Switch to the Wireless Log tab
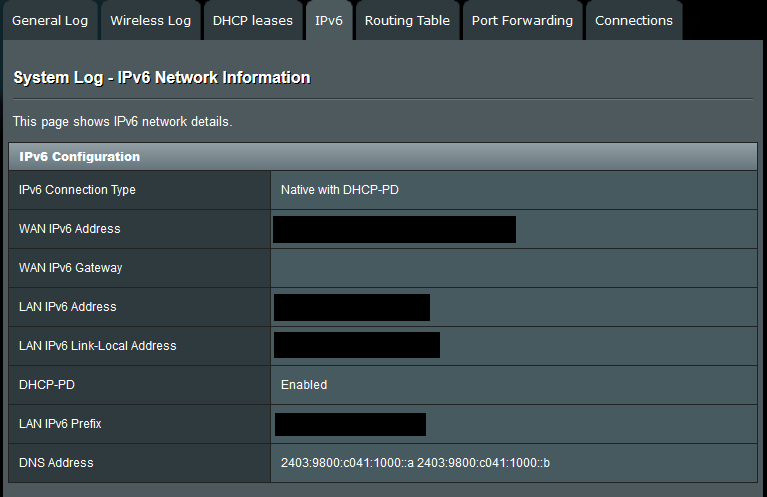The width and height of the screenshot is (767, 497). (150, 21)
